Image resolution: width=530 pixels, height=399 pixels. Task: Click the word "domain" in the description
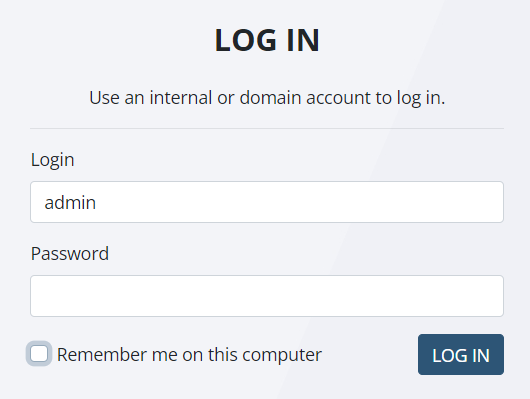tap(270, 98)
